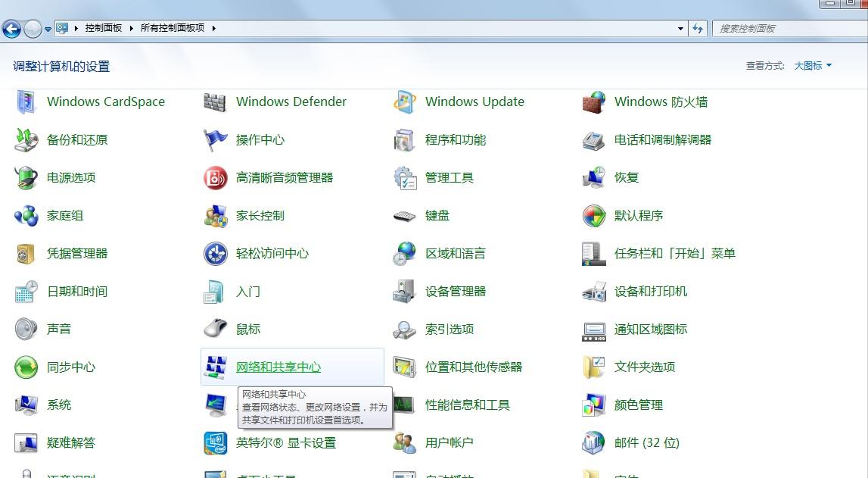Screen dimensions: 868x478
Task: Launch Windows Update
Action: (x=474, y=102)
